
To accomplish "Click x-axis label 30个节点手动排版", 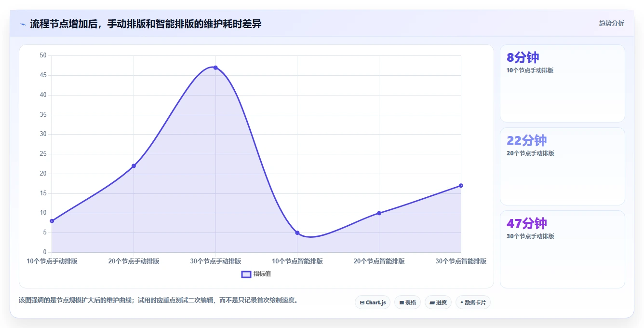I will click(215, 261).
